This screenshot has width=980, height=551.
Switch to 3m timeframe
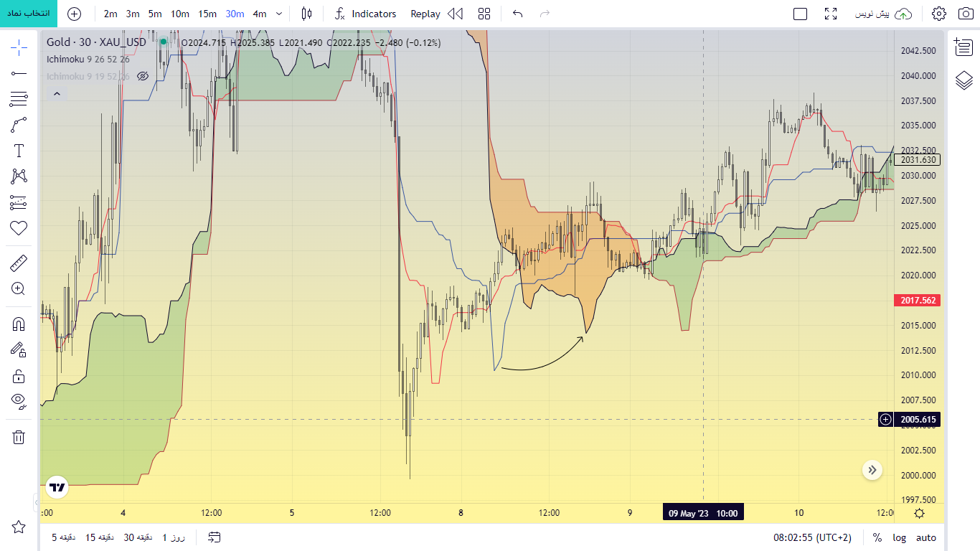coord(133,14)
